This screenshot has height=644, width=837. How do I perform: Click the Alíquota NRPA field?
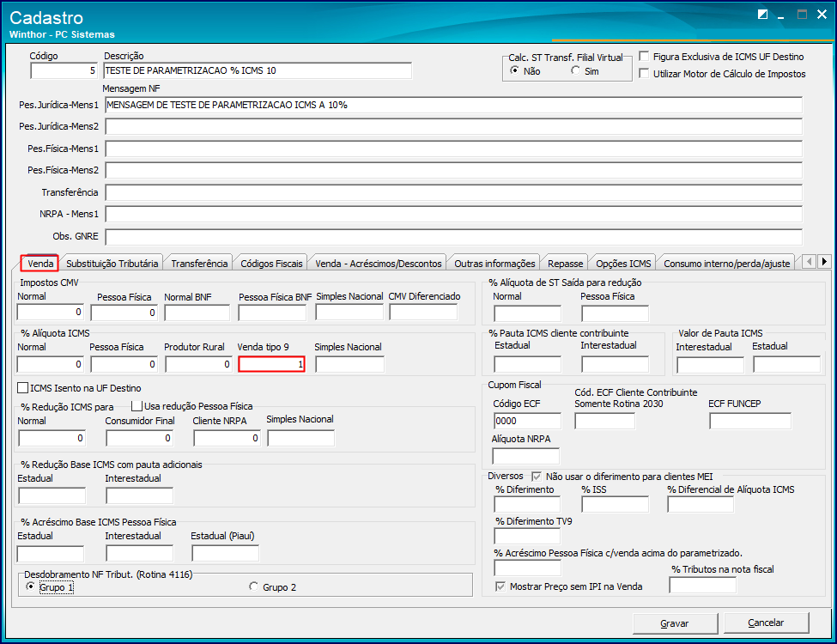tap(525, 457)
